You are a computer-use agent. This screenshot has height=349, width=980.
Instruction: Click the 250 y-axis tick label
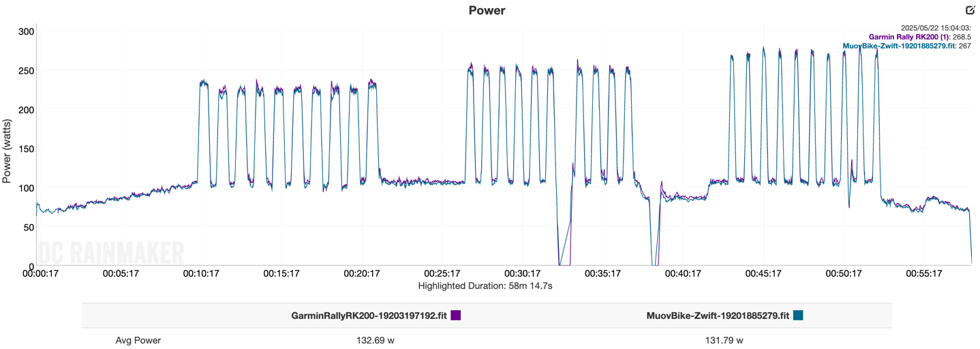pos(27,70)
